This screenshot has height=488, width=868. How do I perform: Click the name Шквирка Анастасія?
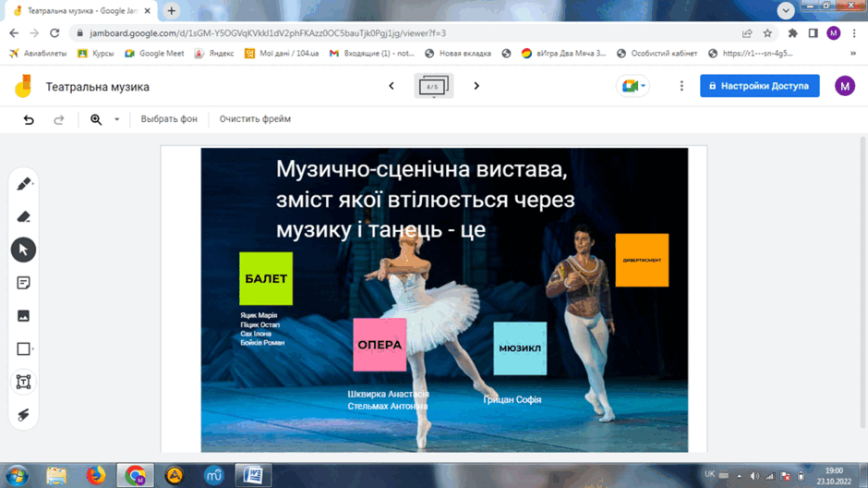(x=388, y=394)
